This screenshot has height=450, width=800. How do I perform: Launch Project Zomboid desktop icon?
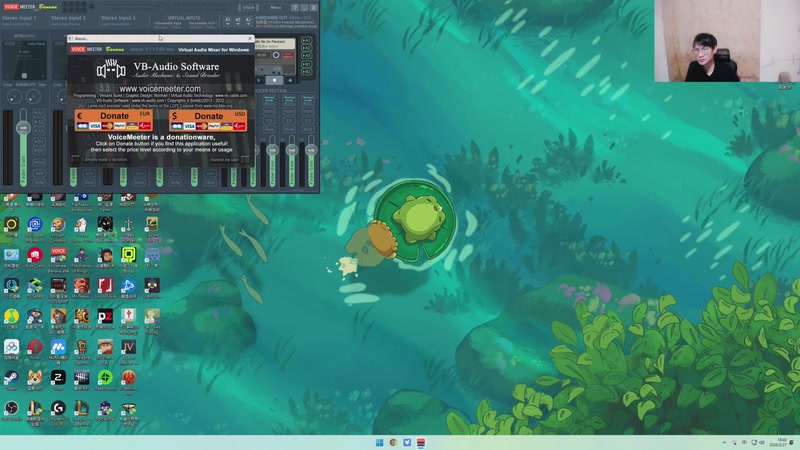pos(58,228)
